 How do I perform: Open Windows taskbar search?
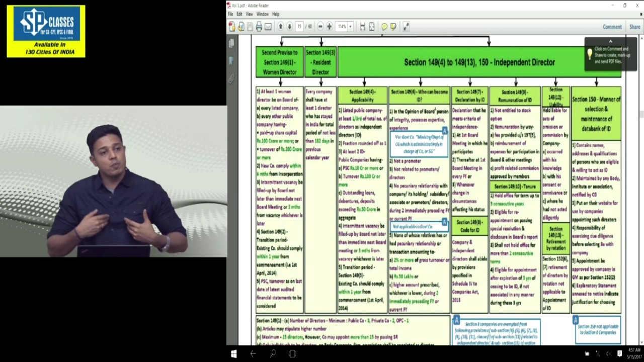[273, 354]
